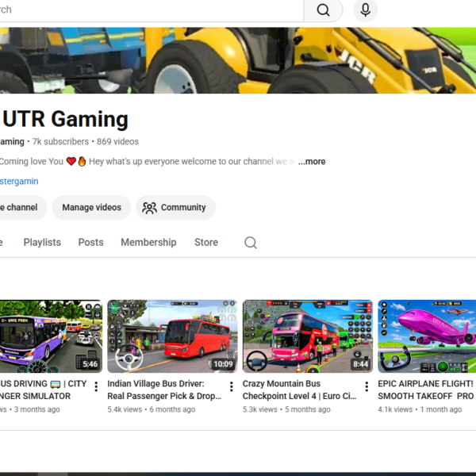Viewport: 476px width, 476px height.
Task: Open the Store tab
Action: coord(206,242)
